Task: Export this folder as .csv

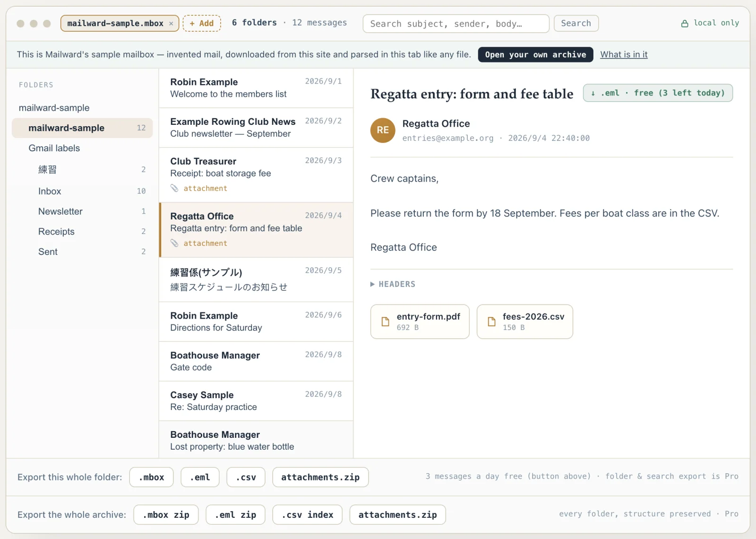Action: (246, 477)
